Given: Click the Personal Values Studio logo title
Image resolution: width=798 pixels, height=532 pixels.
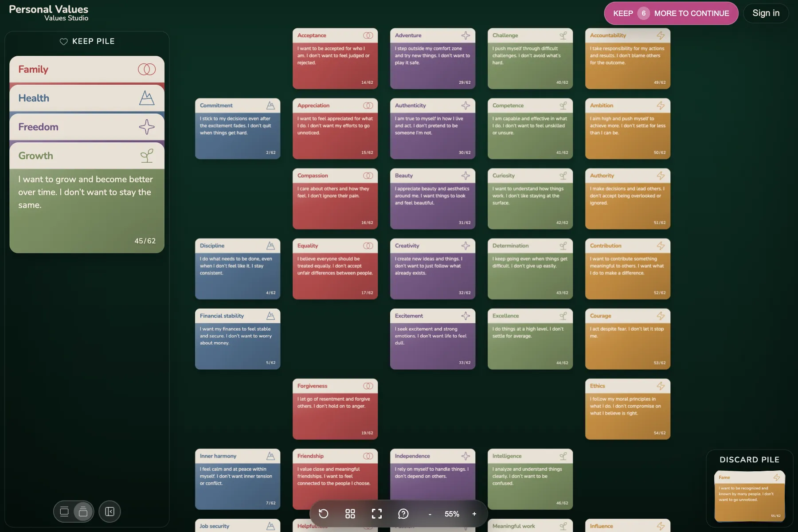Looking at the screenshot, I should [49, 13].
